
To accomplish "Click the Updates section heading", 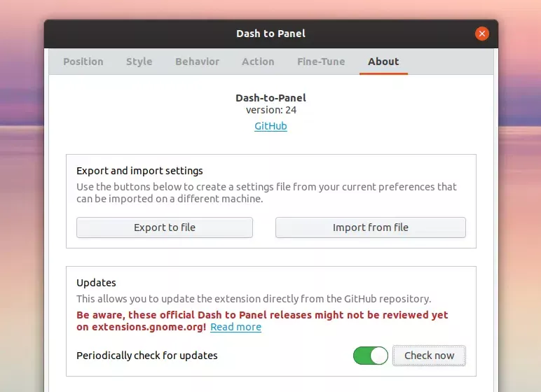I will click(96, 283).
